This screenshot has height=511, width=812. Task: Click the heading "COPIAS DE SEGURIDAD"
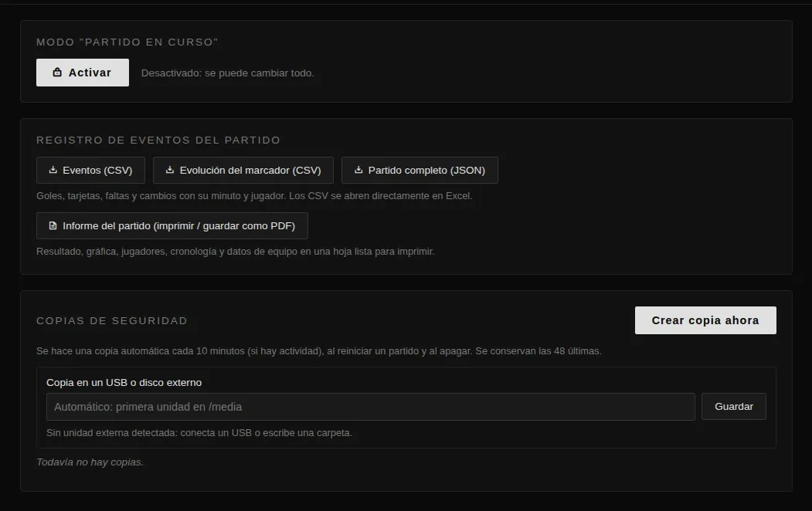[112, 320]
